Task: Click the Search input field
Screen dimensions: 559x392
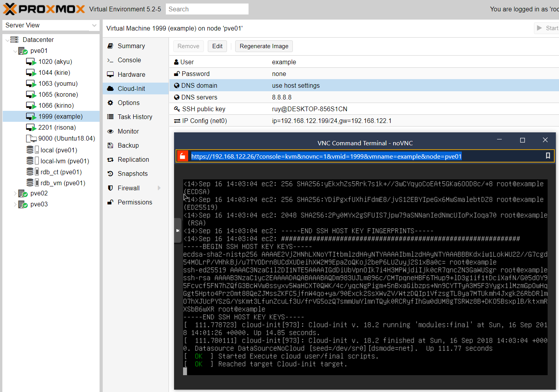Action: click(207, 9)
